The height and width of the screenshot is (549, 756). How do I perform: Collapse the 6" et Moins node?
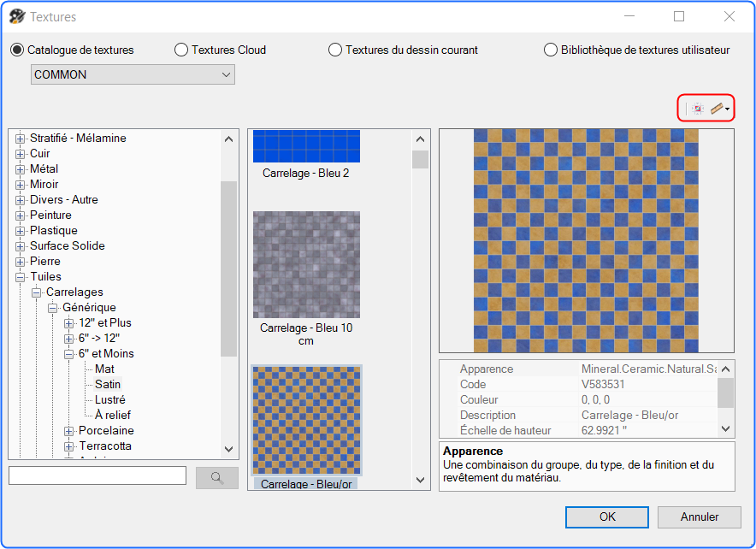(x=69, y=354)
